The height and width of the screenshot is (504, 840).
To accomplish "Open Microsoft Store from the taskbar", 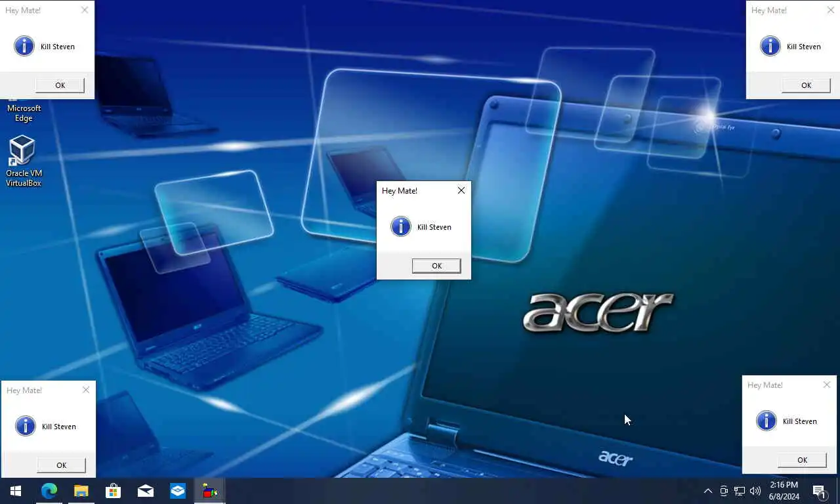I will 113,491.
